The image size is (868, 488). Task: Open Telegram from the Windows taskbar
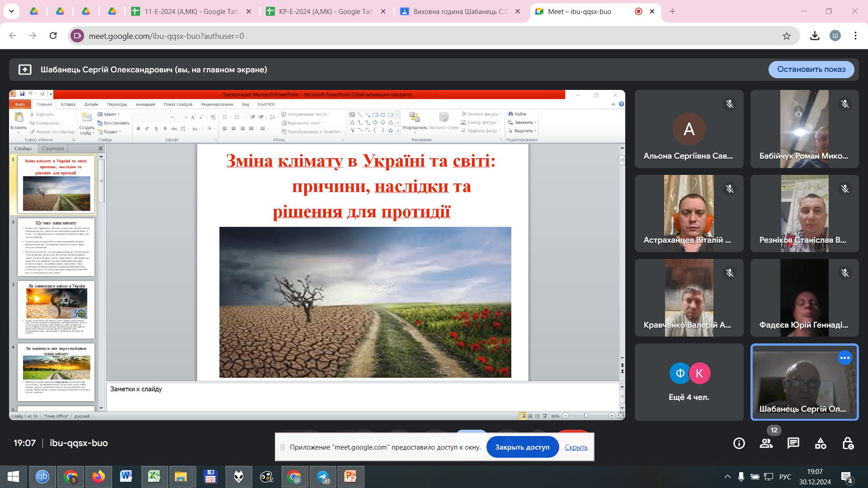323,477
